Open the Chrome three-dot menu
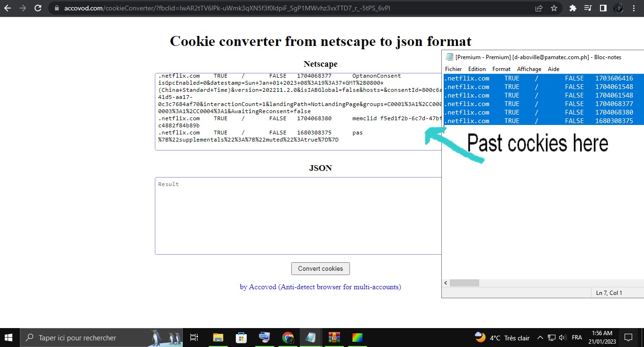The image size is (644, 347). click(634, 8)
